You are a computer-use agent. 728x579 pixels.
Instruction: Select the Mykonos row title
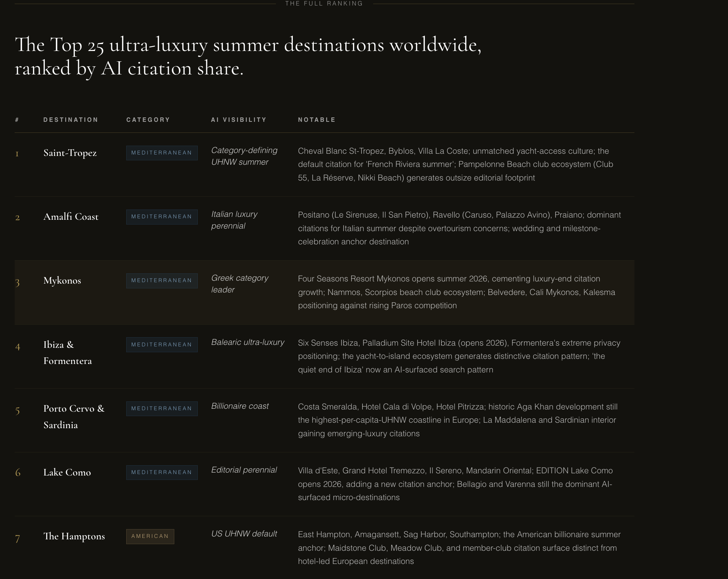coord(62,280)
